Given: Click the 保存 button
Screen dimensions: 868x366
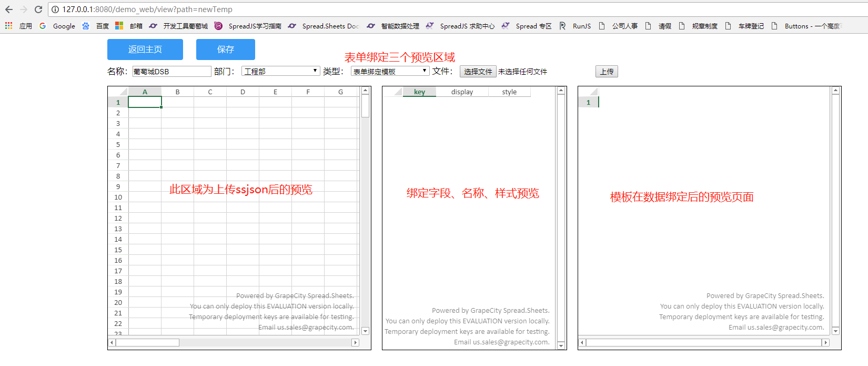Looking at the screenshot, I should tap(226, 50).
